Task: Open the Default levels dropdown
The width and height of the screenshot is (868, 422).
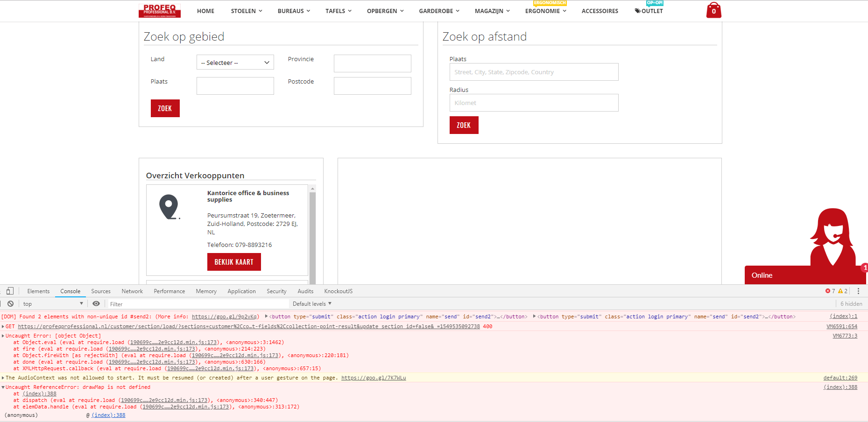Action: [x=311, y=303]
